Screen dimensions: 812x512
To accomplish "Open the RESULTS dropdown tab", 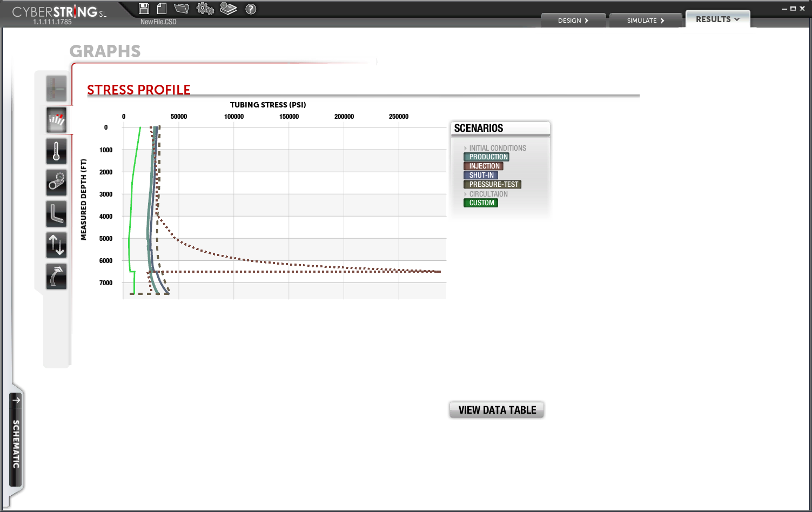I will click(x=717, y=19).
